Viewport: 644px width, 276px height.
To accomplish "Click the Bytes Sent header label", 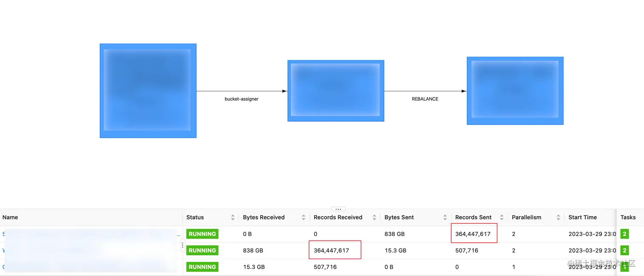I will (x=399, y=217).
